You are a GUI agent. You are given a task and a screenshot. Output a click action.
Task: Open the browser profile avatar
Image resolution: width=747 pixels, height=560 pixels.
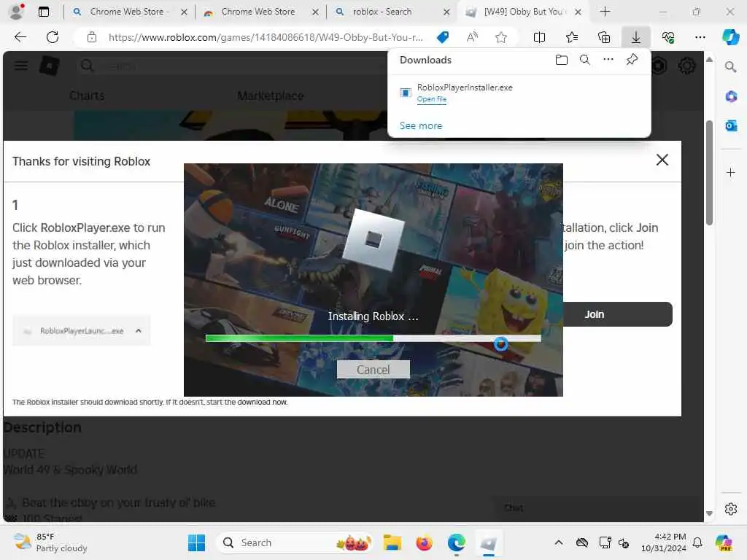click(x=17, y=12)
